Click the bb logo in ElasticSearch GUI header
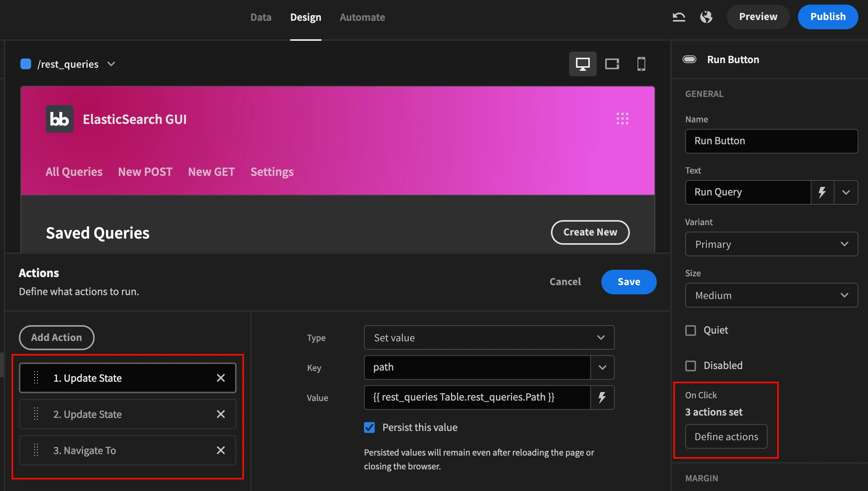Viewport: 868px width, 491px height. [x=60, y=119]
